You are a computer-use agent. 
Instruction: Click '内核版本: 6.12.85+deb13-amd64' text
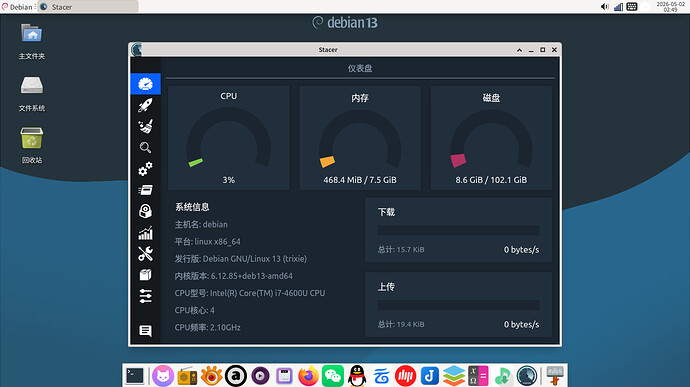pyautogui.click(x=234, y=276)
